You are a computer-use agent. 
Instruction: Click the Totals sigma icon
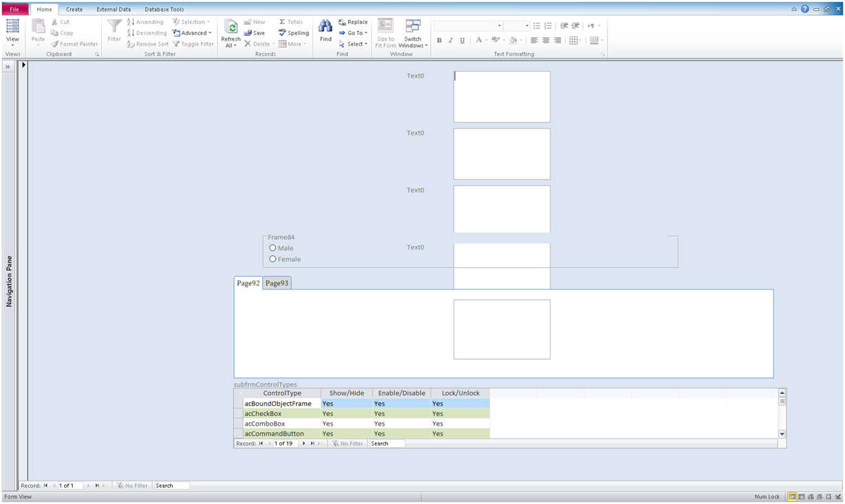[x=282, y=22]
